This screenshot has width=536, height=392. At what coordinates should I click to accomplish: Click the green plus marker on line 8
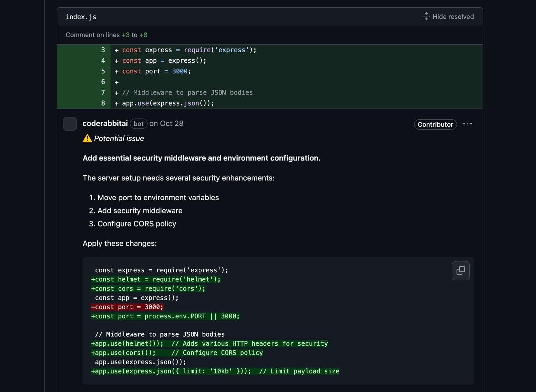tap(116, 103)
